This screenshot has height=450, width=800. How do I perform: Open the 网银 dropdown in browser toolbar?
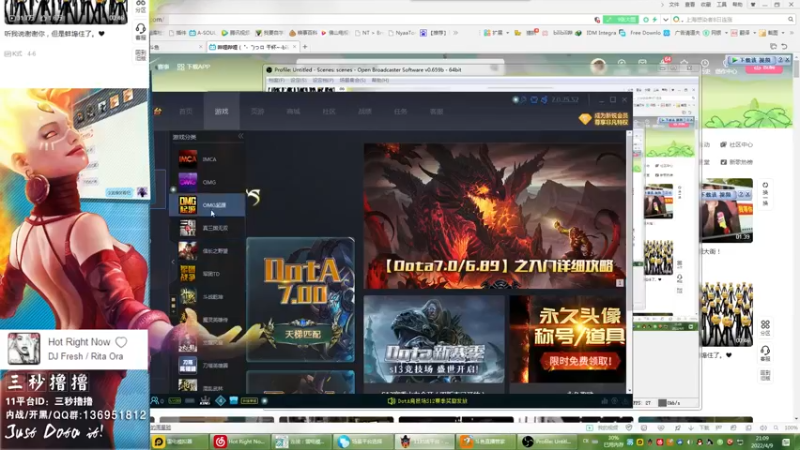716,33
